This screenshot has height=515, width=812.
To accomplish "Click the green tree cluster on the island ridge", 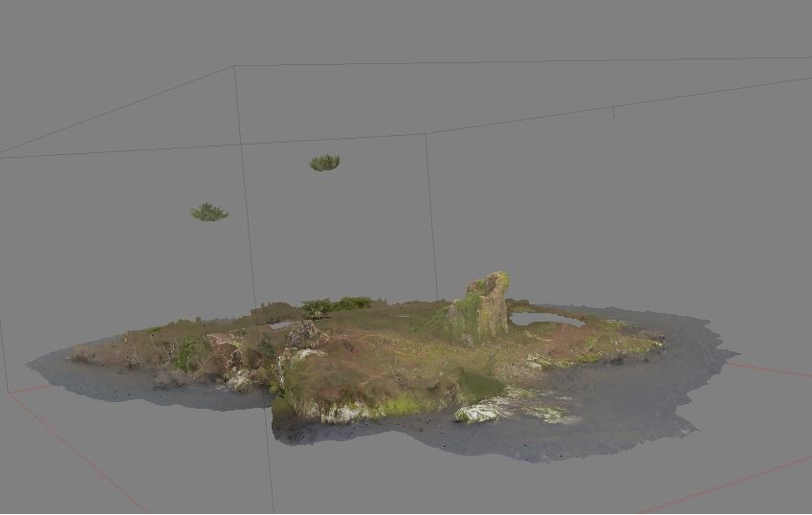I will click(337, 305).
